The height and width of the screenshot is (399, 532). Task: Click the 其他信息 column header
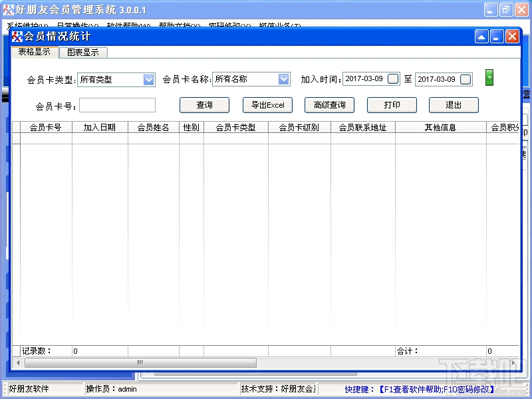tap(440, 128)
